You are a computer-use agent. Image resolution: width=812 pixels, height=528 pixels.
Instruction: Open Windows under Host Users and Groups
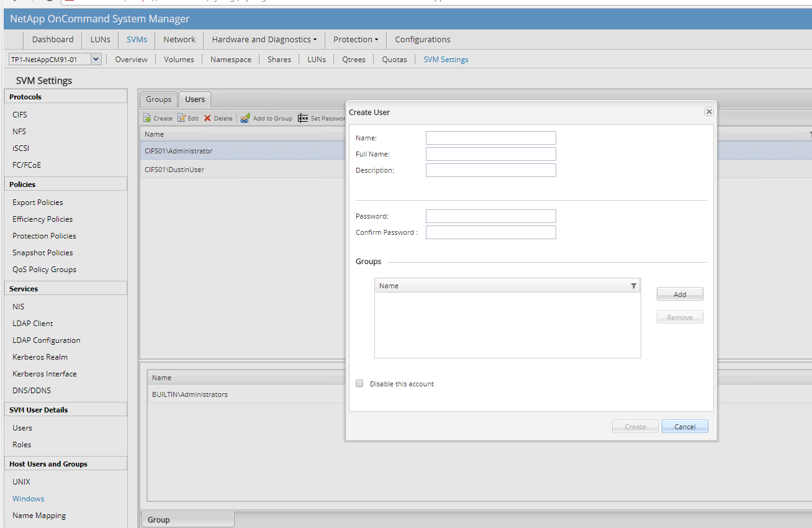tap(28, 498)
